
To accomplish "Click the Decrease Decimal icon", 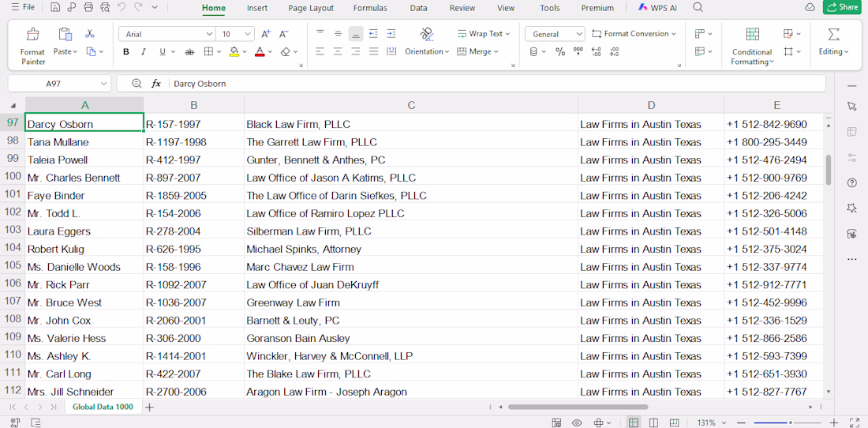I will (x=614, y=51).
